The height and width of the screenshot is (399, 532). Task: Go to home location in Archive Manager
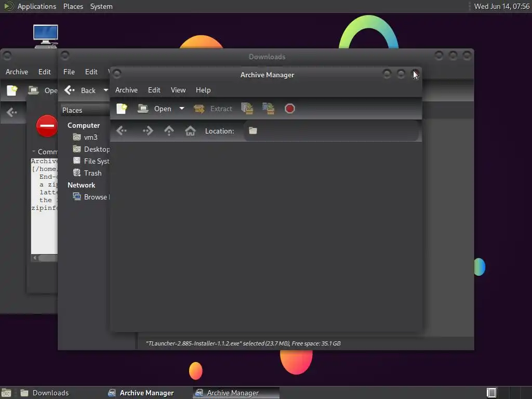pyautogui.click(x=190, y=131)
